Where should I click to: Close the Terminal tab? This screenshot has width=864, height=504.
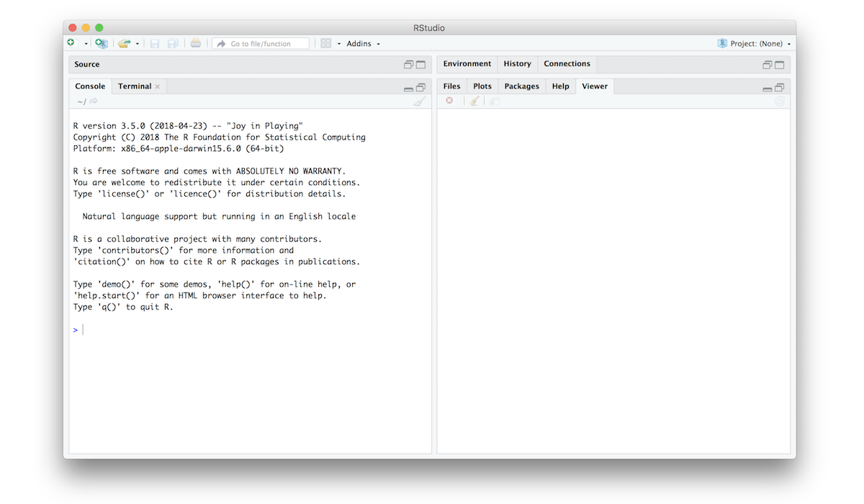158,86
